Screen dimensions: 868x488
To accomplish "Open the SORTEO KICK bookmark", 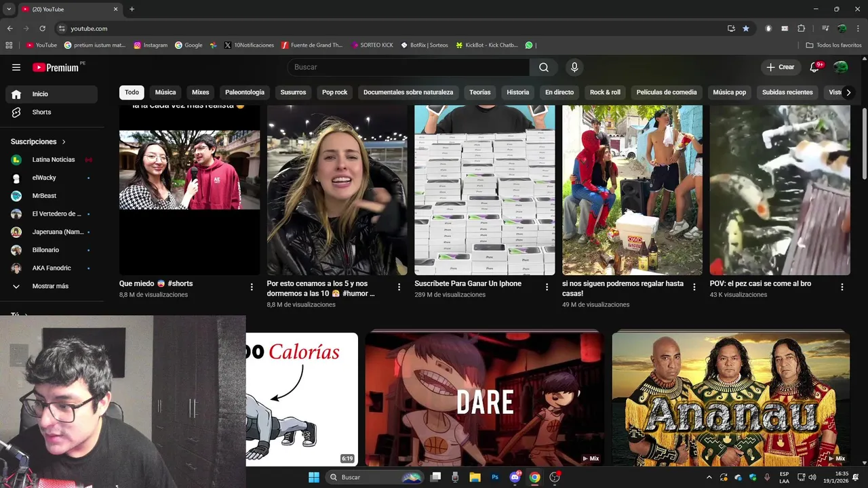I will click(x=372, y=45).
